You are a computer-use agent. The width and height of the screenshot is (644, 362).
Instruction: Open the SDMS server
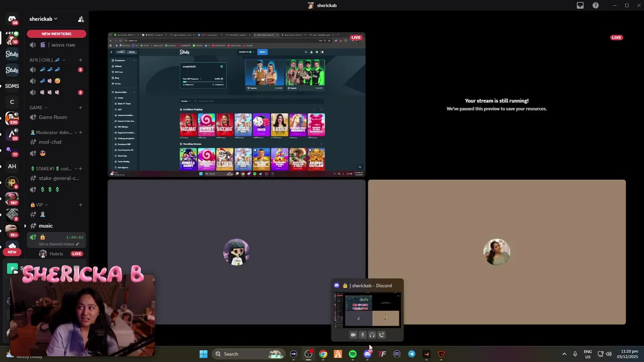click(x=12, y=86)
